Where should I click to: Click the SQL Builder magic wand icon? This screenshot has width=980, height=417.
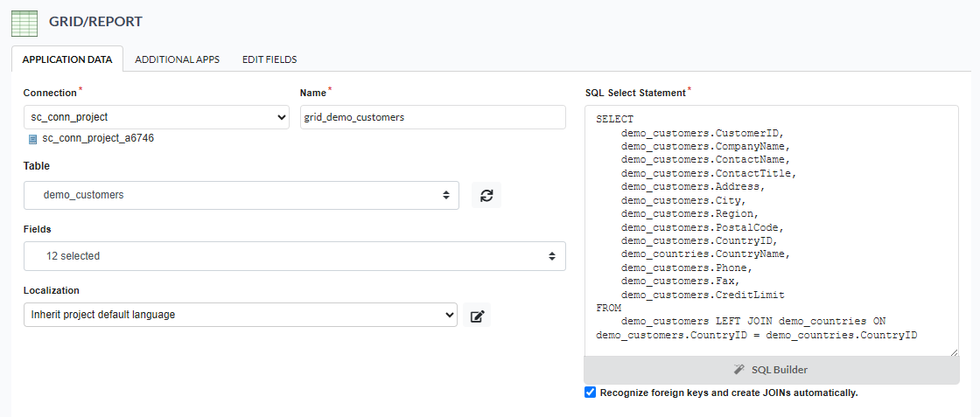pyautogui.click(x=739, y=370)
